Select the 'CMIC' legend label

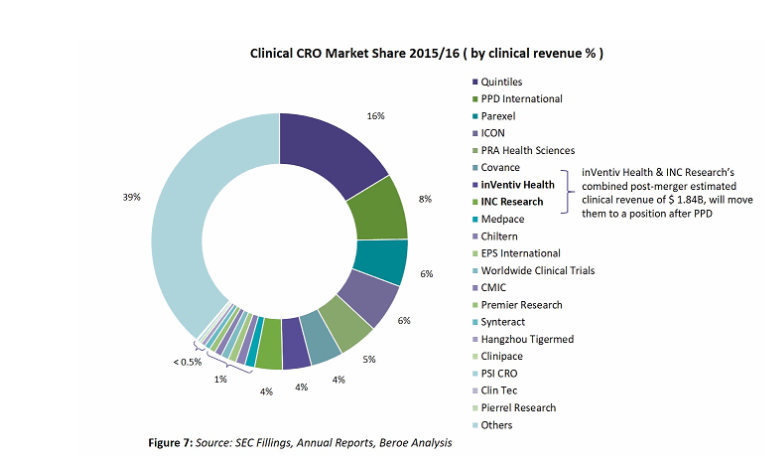tap(493, 288)
